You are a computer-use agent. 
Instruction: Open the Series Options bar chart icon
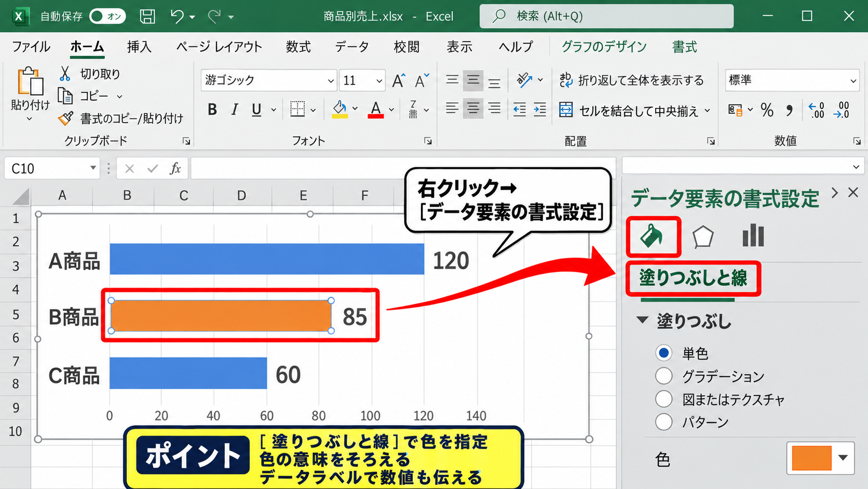pyautogui.click(x=753, y=236)
